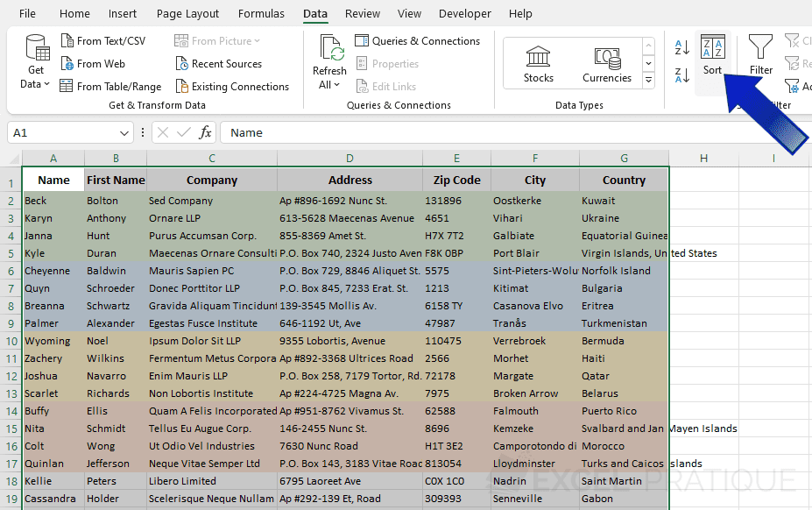Open Existing Connections dialog
Image resolution: width=812 pixels, height=510 pixels.
coord(232,86)
